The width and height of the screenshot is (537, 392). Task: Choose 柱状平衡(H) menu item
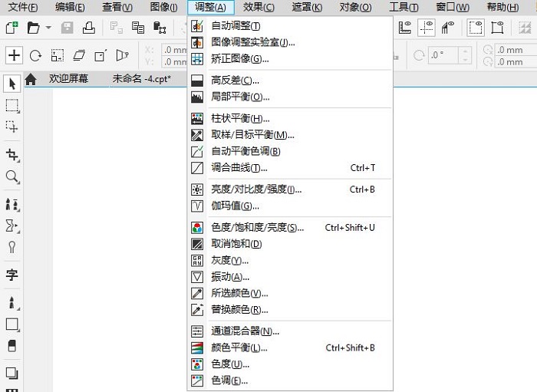tap(290, 118)
